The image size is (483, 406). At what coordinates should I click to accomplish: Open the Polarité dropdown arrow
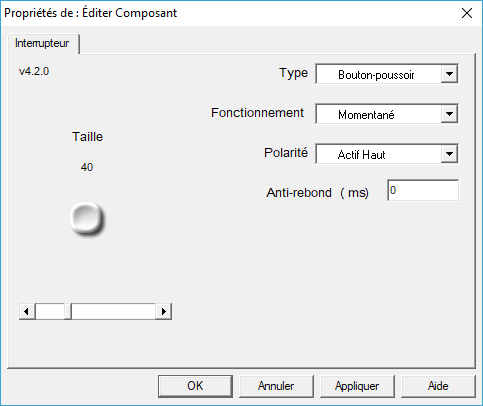tap(449, 154)
